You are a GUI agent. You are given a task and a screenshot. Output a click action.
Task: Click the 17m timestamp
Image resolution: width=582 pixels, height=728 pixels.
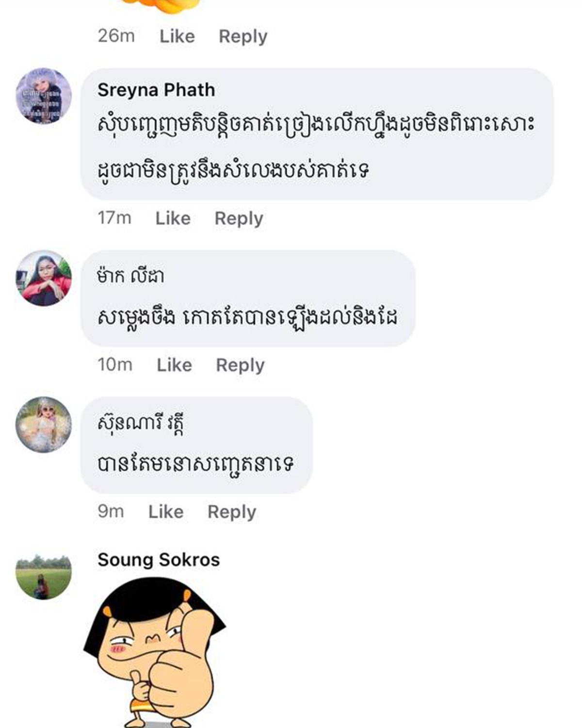[114, 218]
